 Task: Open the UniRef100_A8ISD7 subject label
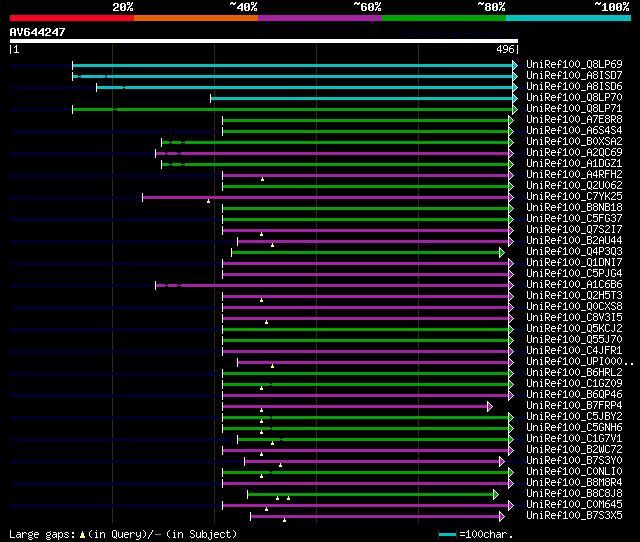pos(574,76)
